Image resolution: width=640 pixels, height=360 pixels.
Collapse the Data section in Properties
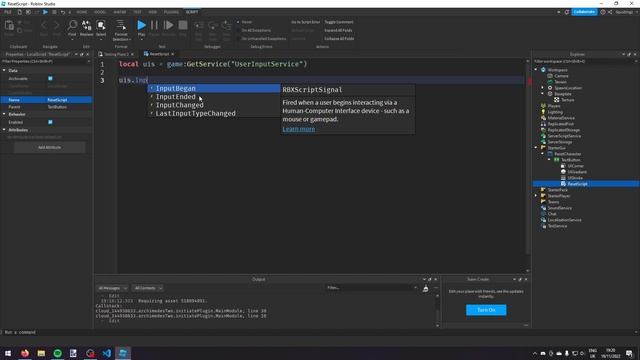coord(4,71)
